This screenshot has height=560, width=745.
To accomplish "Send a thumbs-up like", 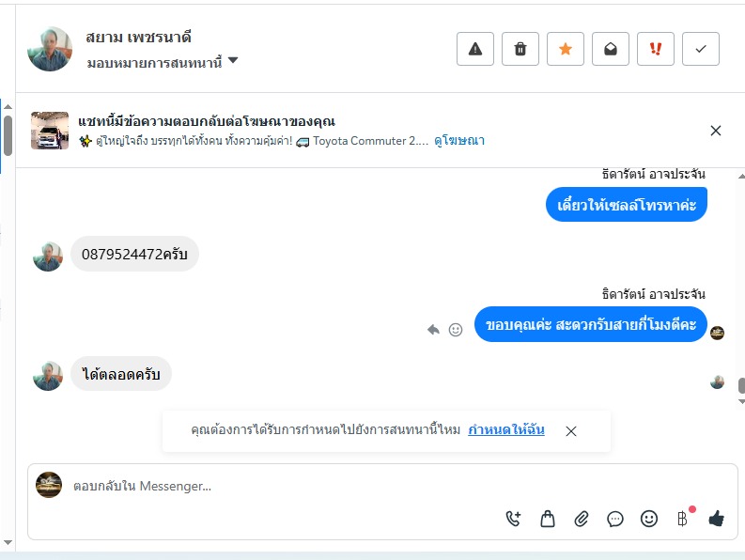I will [716, 518].
